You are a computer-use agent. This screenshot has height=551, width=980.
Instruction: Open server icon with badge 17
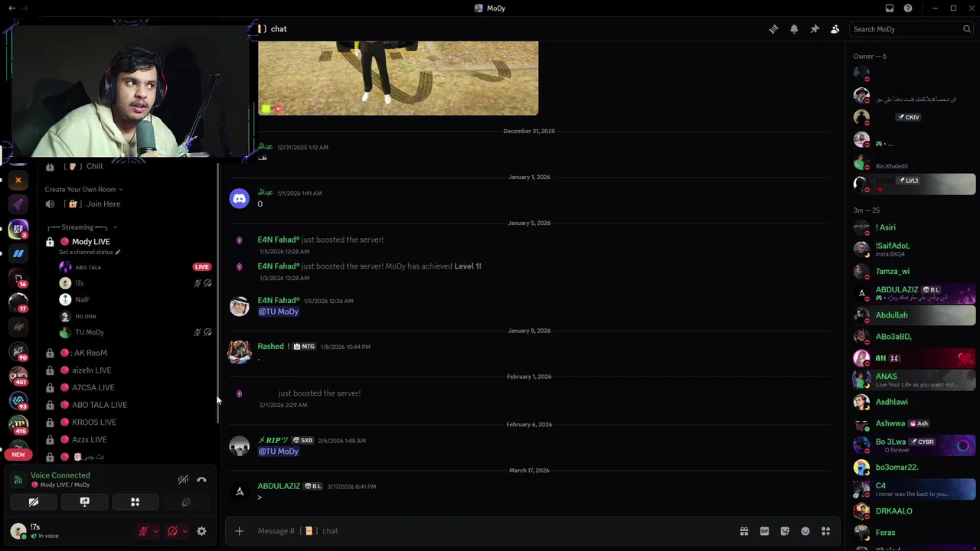[x=18, y=302]
